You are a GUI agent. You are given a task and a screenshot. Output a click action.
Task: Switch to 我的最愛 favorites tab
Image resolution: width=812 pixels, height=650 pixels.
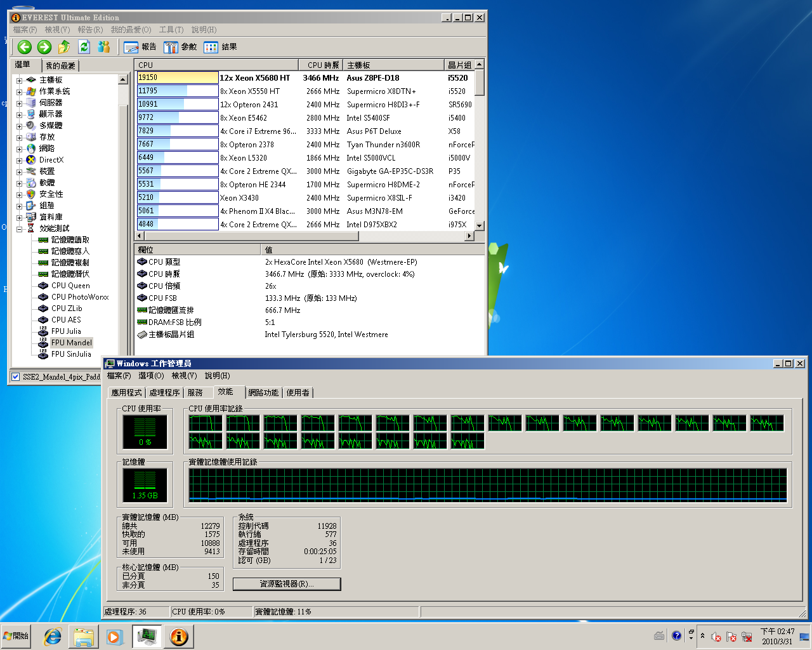60,65
